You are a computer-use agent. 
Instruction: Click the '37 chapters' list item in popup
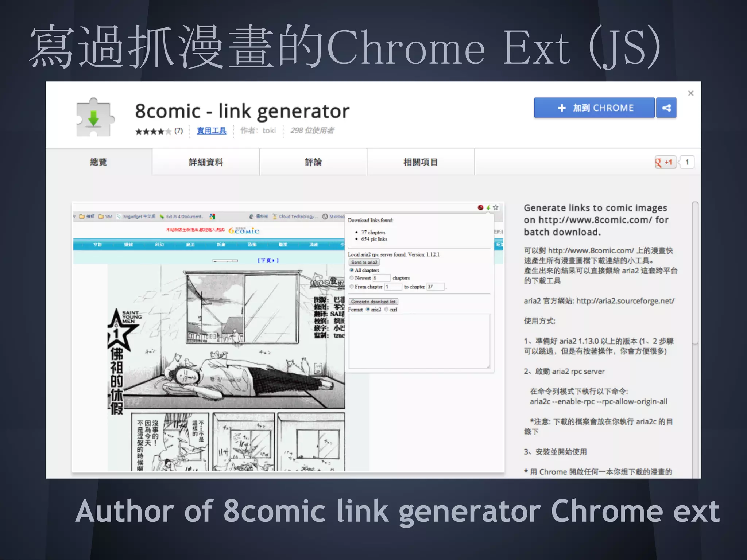click(373, 232)
